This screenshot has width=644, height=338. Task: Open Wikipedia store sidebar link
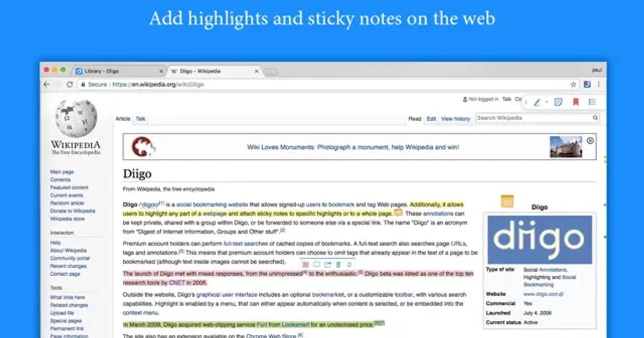(67, 219)
